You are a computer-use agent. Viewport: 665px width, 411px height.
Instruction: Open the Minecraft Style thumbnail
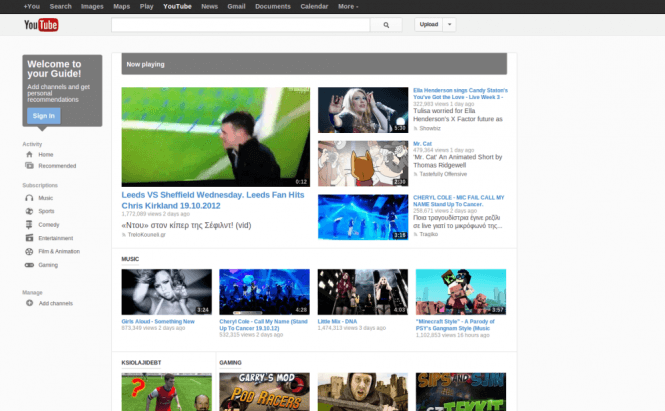click(x=461, y=292)
